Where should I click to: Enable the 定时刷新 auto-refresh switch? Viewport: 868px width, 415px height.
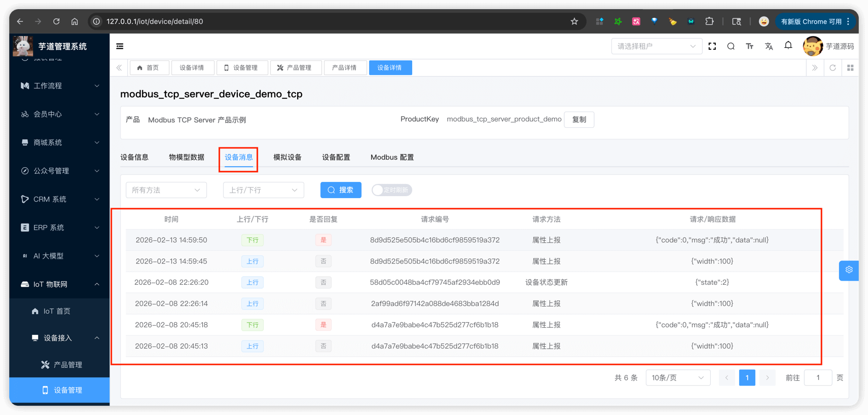391,190
